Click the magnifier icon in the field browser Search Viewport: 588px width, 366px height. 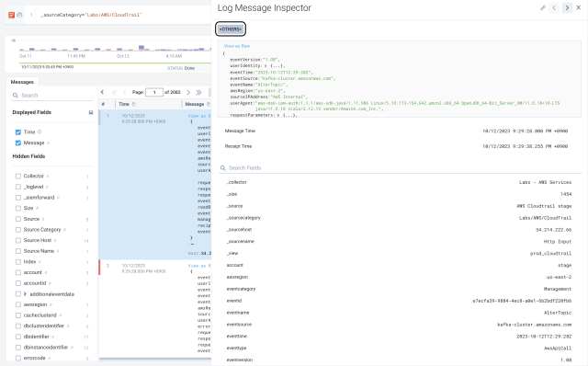(x=16, y=96)
